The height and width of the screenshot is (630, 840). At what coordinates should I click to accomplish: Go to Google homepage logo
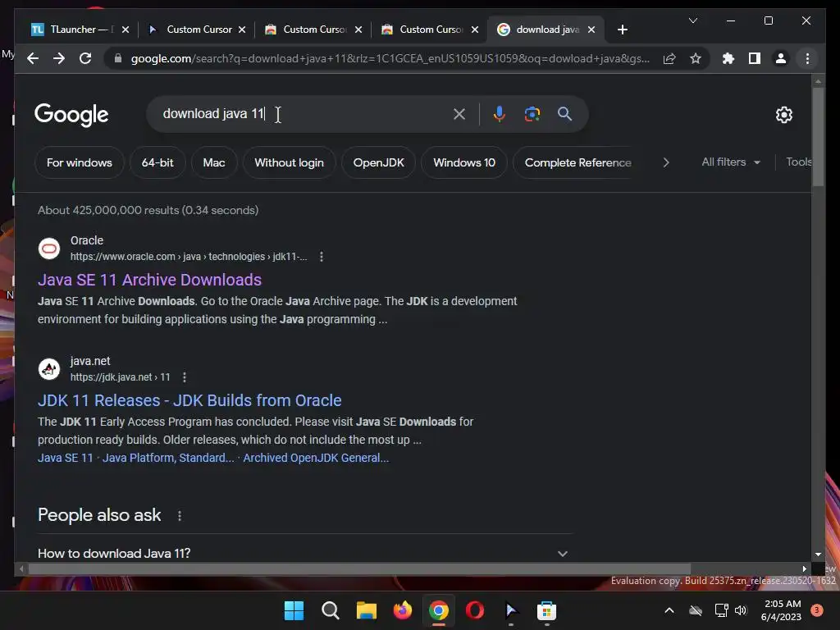(x=71, y=115)
